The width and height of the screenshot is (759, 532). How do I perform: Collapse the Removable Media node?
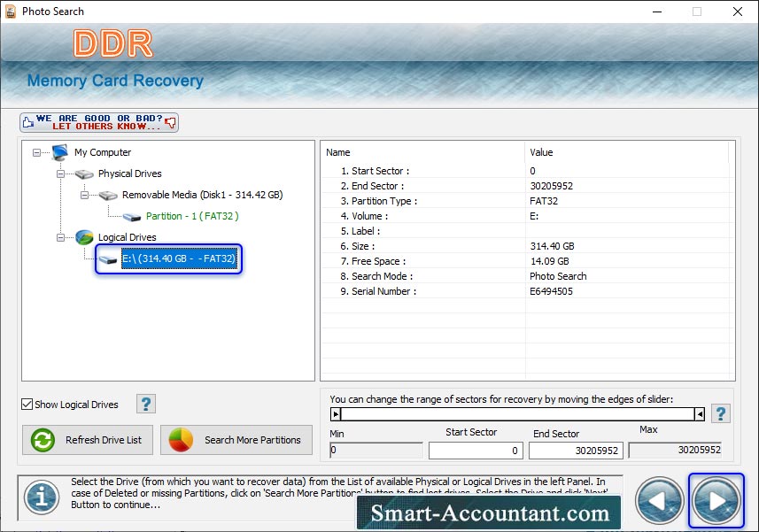click(x=84, y=195)
